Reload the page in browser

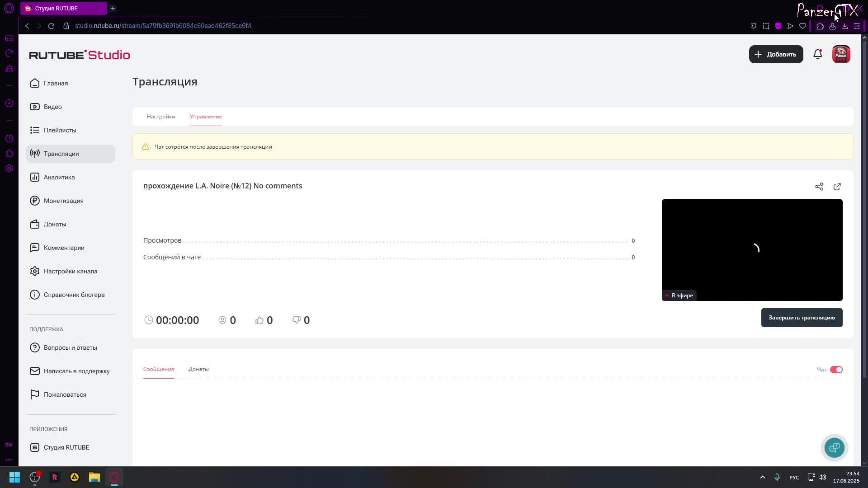pos(51,26)
